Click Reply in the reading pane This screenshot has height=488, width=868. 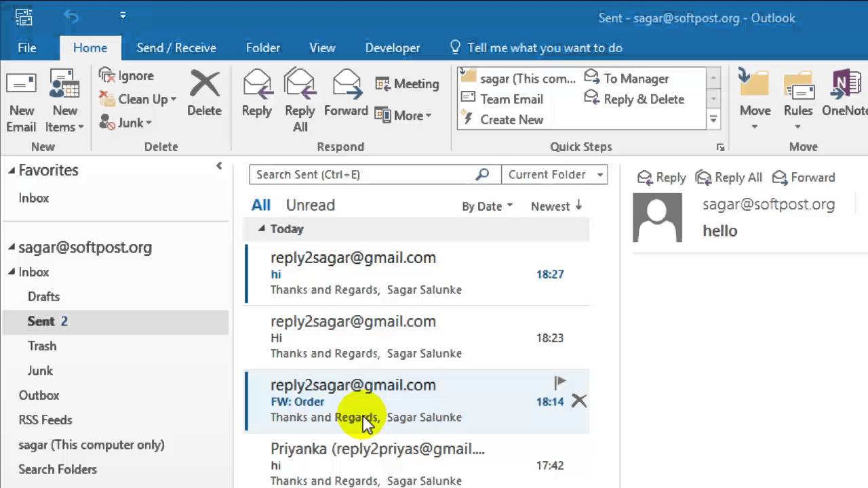662,178
